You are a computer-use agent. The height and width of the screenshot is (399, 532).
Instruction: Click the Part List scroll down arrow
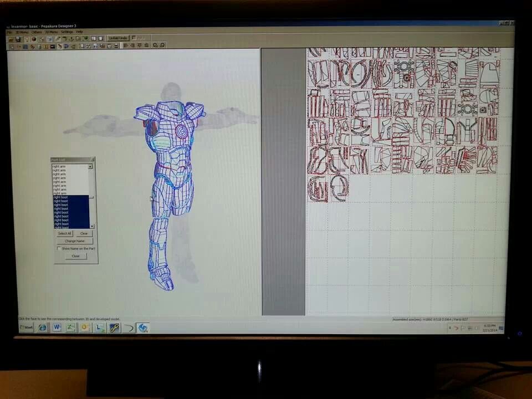92,226
